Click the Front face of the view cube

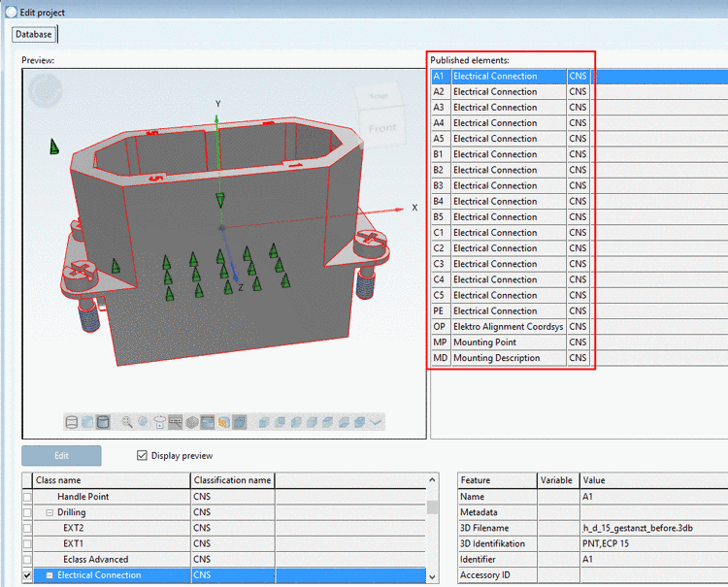coord(382,127)
